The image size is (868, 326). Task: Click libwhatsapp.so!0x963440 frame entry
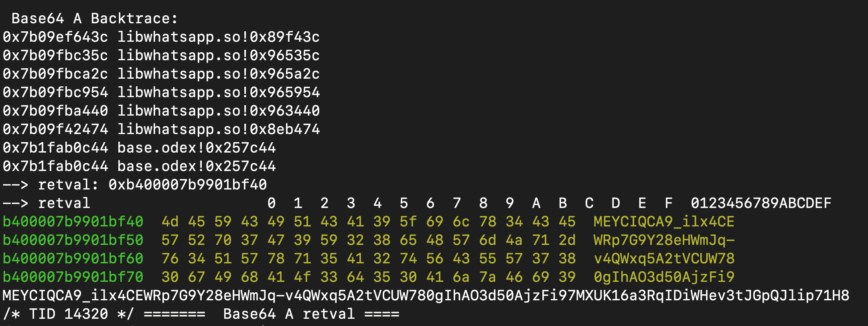tap(219, 111)
